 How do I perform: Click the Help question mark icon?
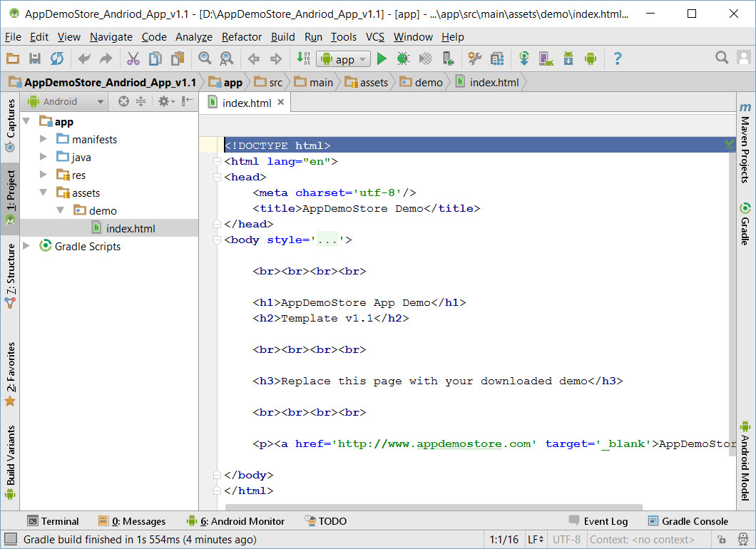pos(618,58)
